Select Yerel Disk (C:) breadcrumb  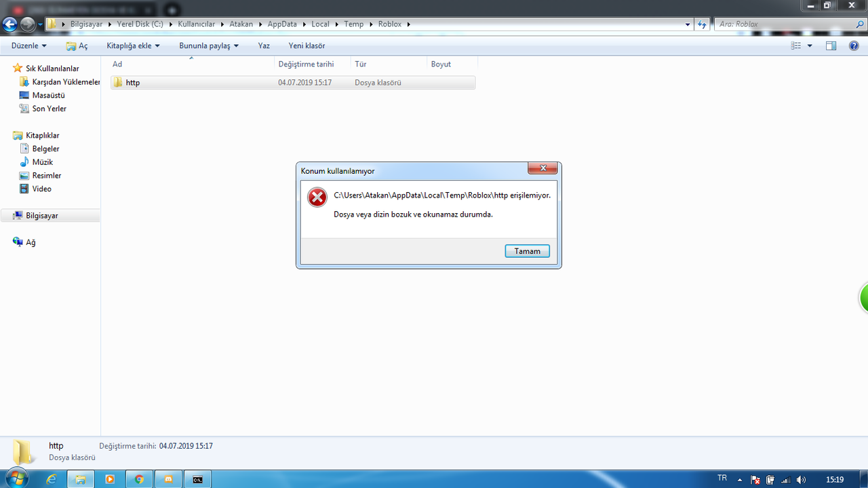pyautogui.click(x=139, y=24)
